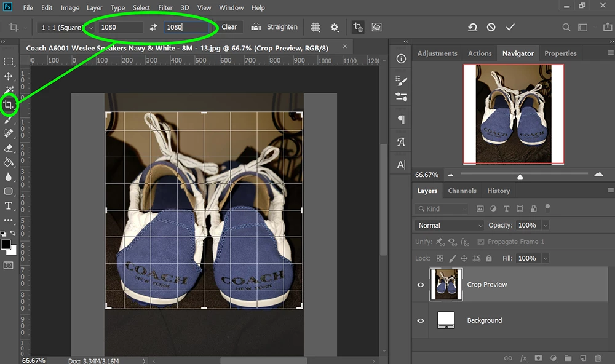Image resolution: width=615 pixels, height=364 pixels.
Task: Click the Navigator zoom out mountains
Action: [450, 175]
